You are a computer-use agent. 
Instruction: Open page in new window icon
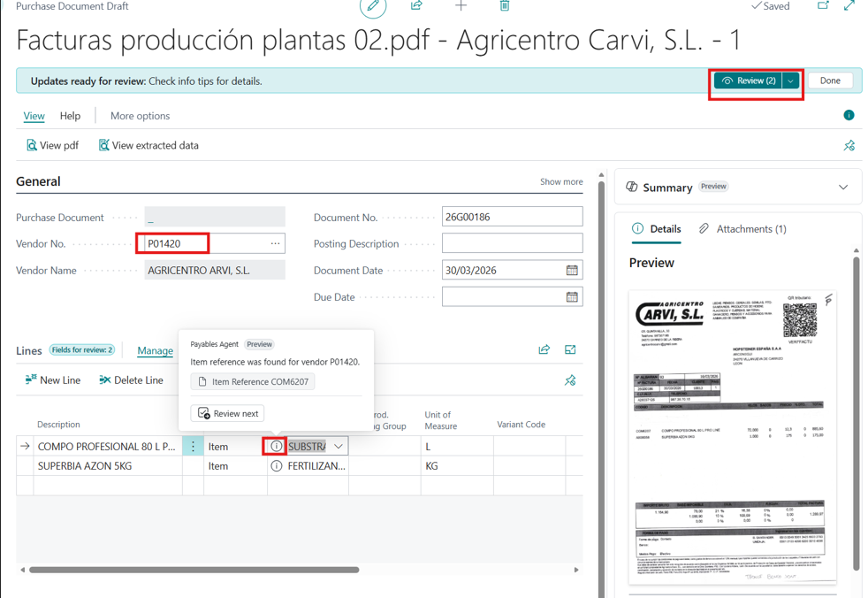tap(823, 5)
